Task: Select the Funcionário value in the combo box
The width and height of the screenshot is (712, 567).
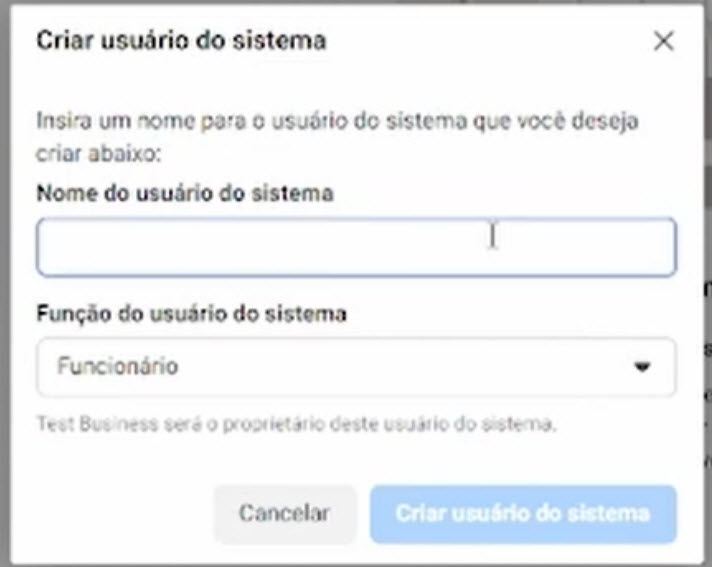Action: tap(117, 367)
